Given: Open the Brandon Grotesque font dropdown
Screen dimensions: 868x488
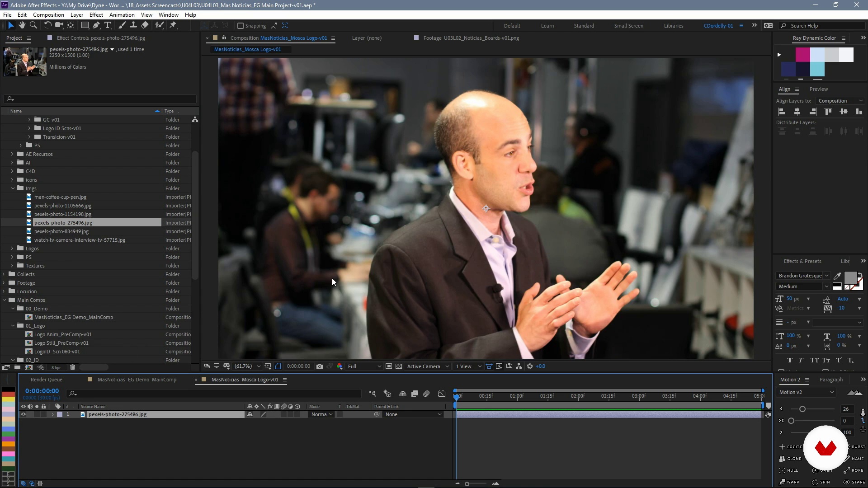Looking at the screenshot, I should point(803,276).
